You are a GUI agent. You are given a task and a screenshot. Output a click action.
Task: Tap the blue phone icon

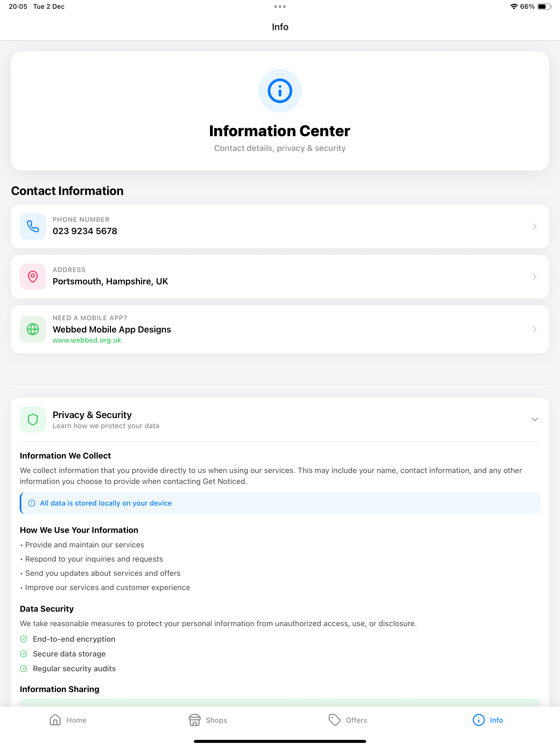tap(33, 226)
